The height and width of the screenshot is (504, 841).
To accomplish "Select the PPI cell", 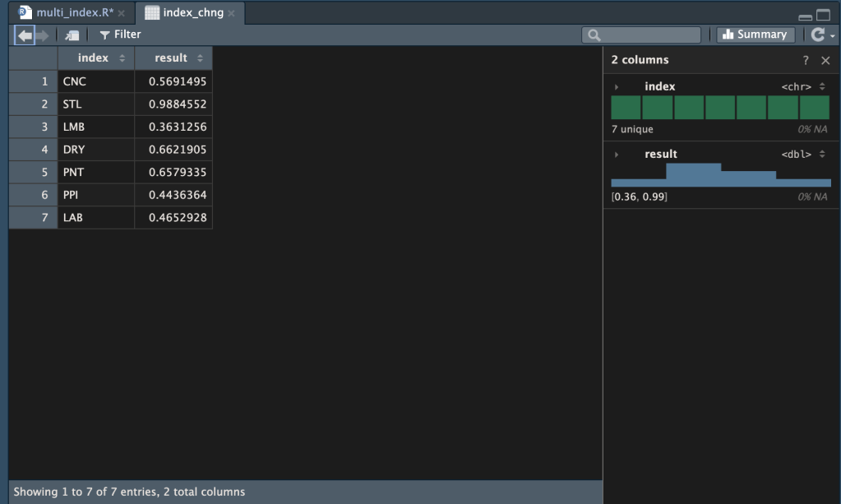I will click(x=95, y=195).
